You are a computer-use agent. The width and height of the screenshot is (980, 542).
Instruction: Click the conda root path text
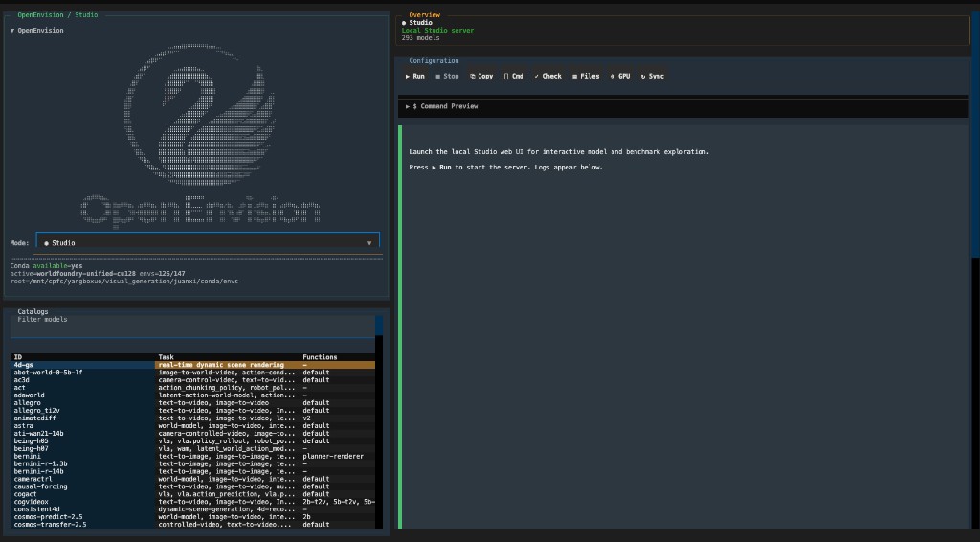(x=123, y=282)
